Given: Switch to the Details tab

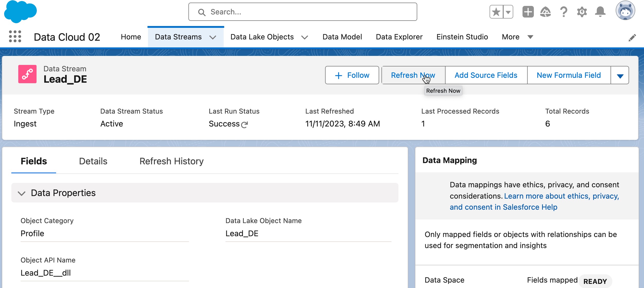Looking at the screenshot, I should 93,161.
